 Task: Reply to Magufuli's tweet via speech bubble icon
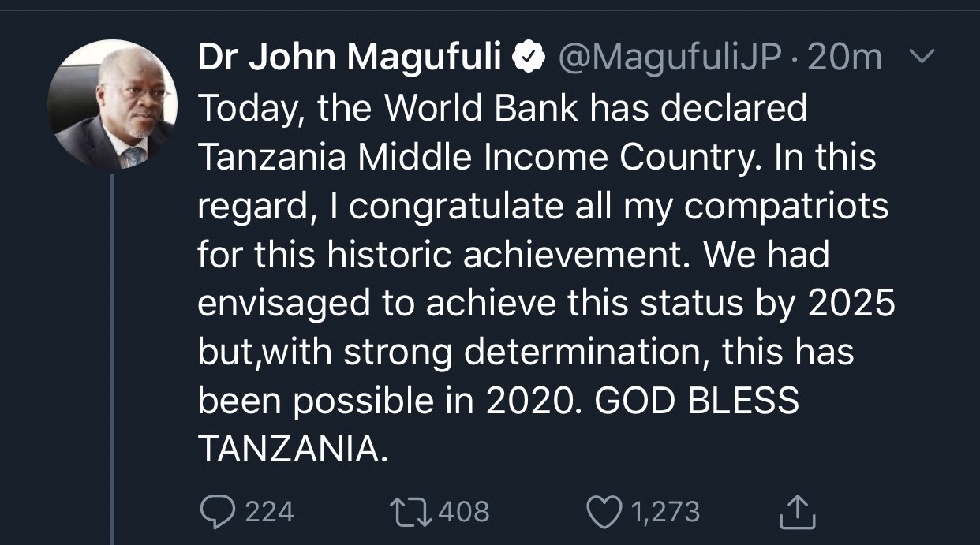tap(215, 512)
